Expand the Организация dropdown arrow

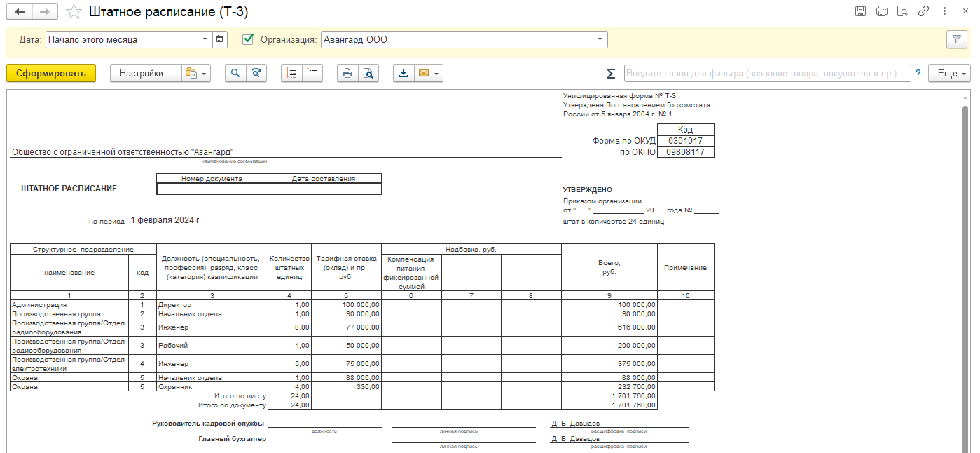click(600, 40)
